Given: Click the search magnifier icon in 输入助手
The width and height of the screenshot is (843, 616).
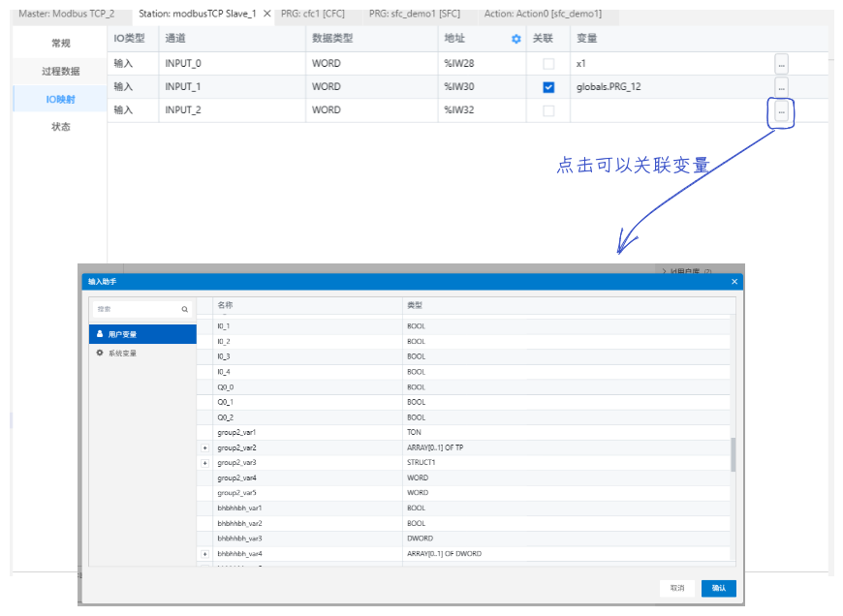Looking at the screenshot, I should click(x=184, y=309).
